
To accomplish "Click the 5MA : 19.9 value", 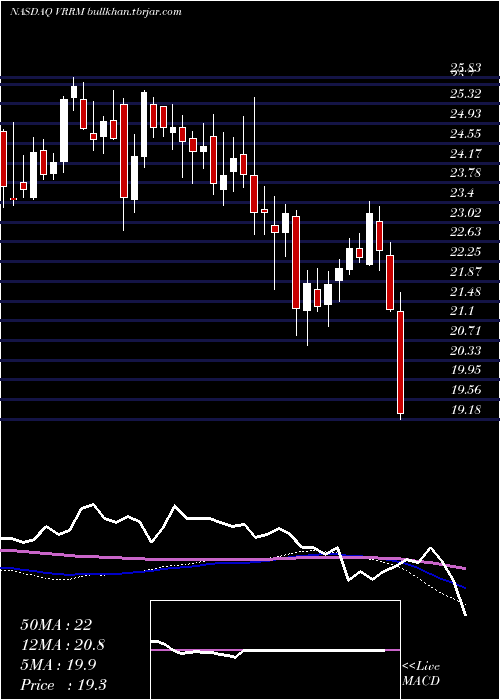I will click(60, 665).
